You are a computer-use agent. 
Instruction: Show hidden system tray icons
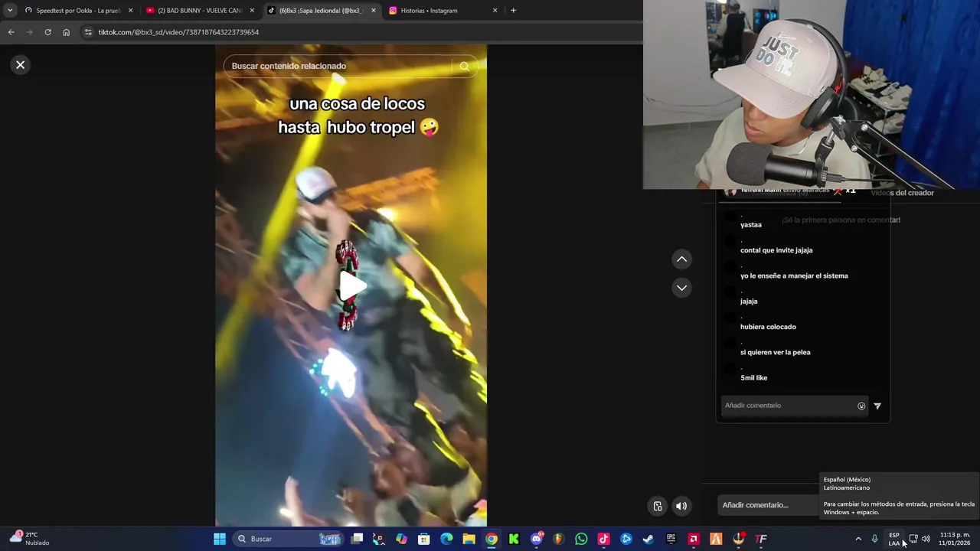click(x=858, y=539)
